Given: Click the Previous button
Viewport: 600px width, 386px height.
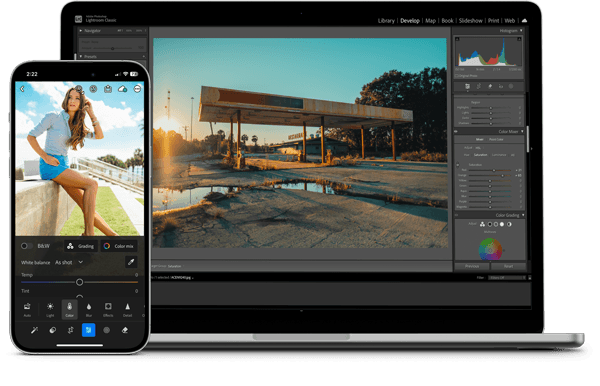Looking at the screenshot, I should point(472,266).
